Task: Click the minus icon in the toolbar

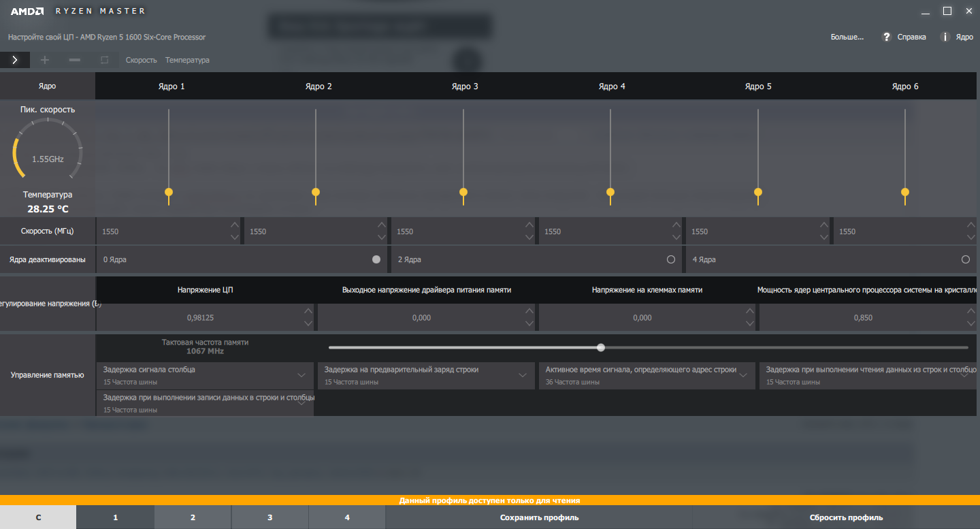Action: click(x=75, y=60)
